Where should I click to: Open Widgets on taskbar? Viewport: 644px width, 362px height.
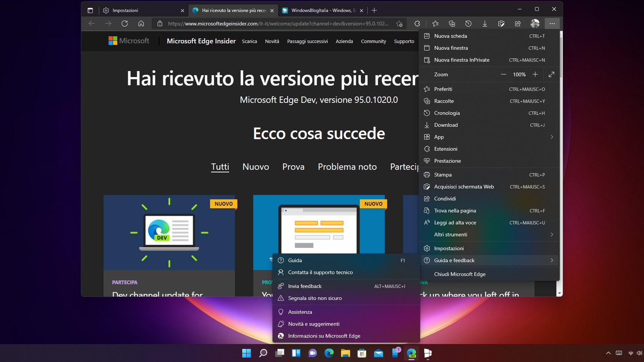tap(296, 353)
